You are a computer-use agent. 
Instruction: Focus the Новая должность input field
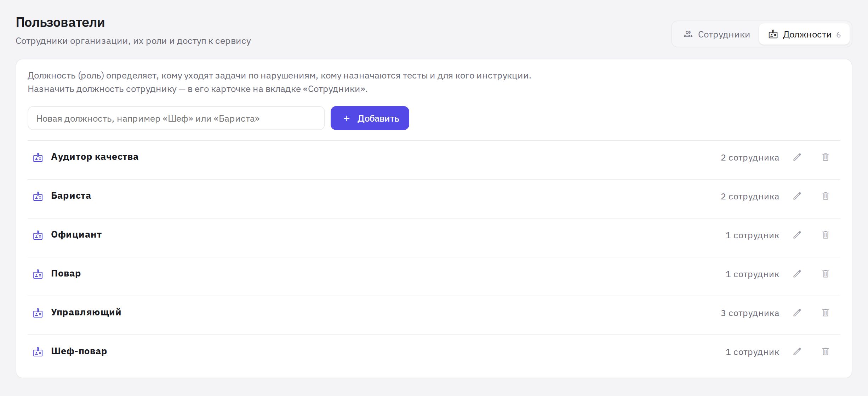pos(176,118)
